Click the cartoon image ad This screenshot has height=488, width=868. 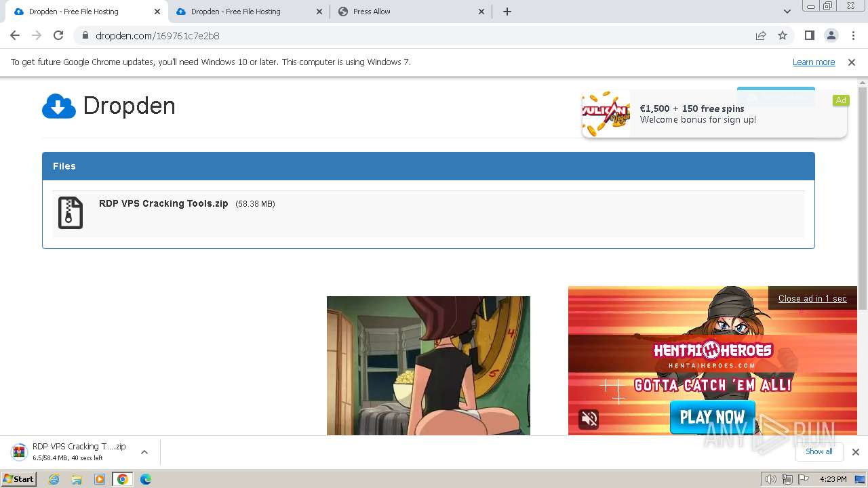429,365
